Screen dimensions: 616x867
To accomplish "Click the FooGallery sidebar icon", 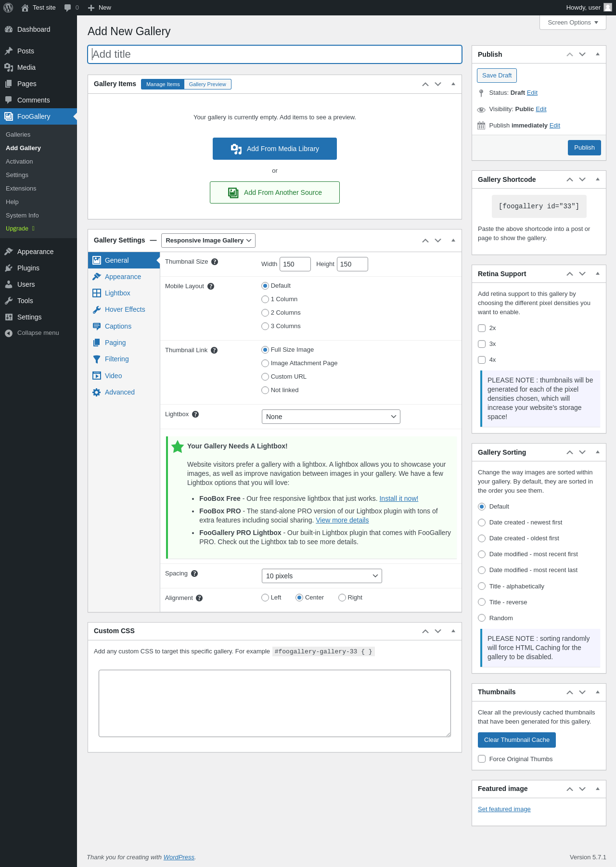I will pos(9,116).
